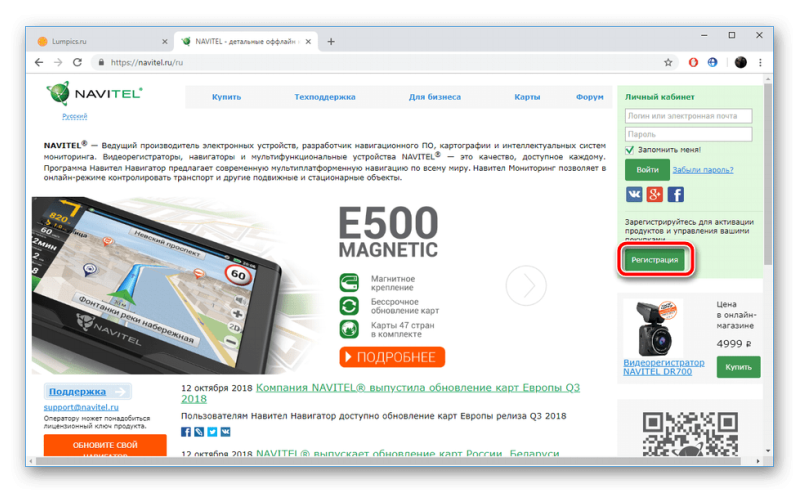The image size is (800, 493).
Task: Click the DR700 dashcam thumbnail
Action: point(655,328)
